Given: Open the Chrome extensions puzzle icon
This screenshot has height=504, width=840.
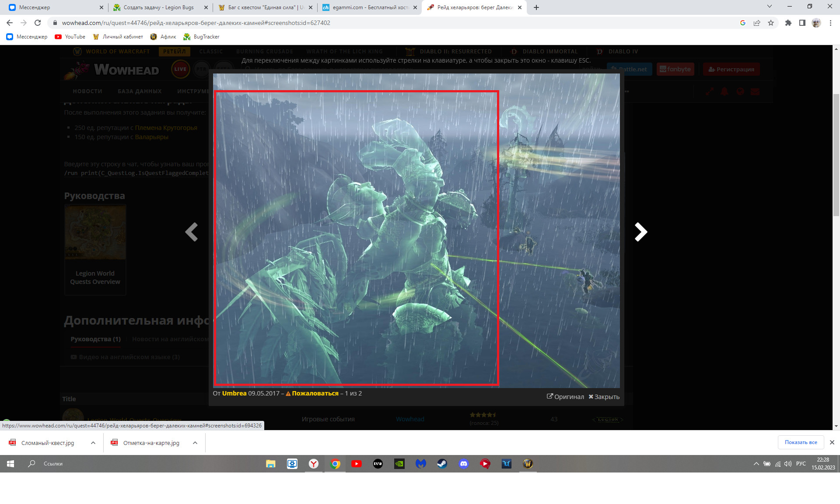Looking at the screenshot, I should click(788, 23).
